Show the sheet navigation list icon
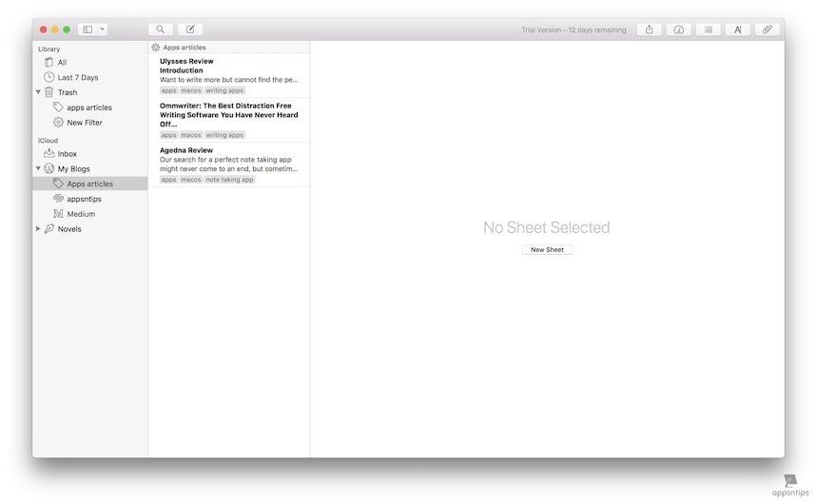The height and width of the screenshot is (504, 817). 709,29
